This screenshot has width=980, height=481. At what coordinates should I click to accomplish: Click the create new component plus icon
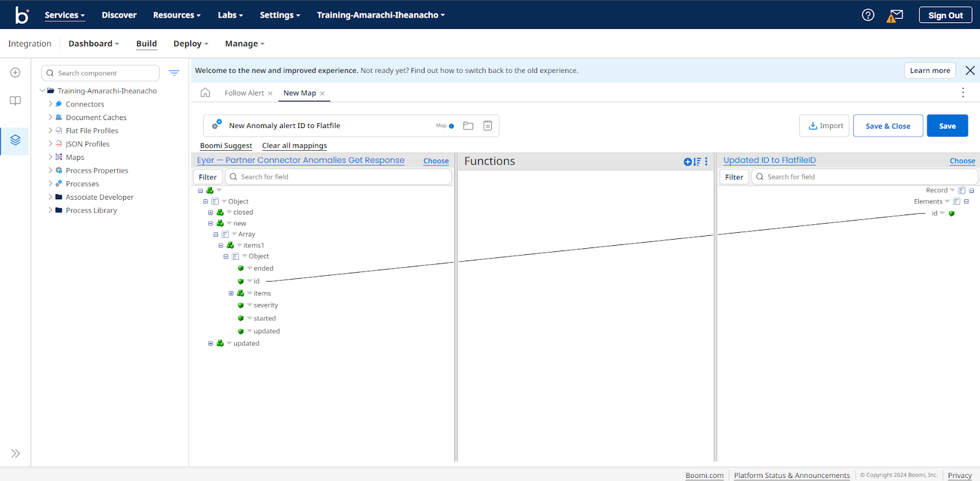tap(15, 72)
